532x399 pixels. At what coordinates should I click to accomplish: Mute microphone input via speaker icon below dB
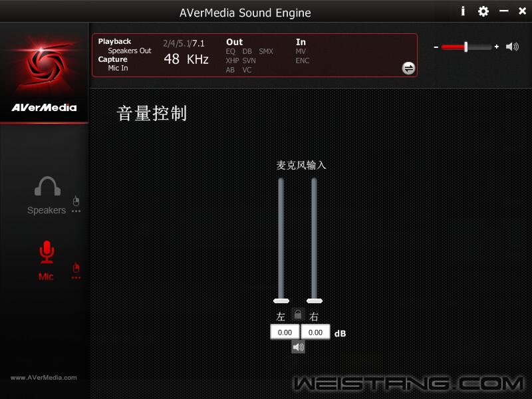click(298, 347)
